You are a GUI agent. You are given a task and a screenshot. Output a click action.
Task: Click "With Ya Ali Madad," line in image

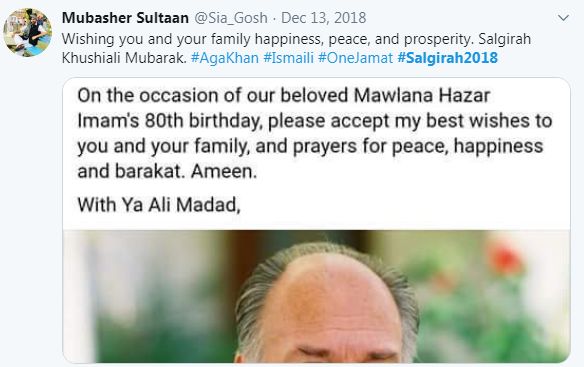pos(159,205)
